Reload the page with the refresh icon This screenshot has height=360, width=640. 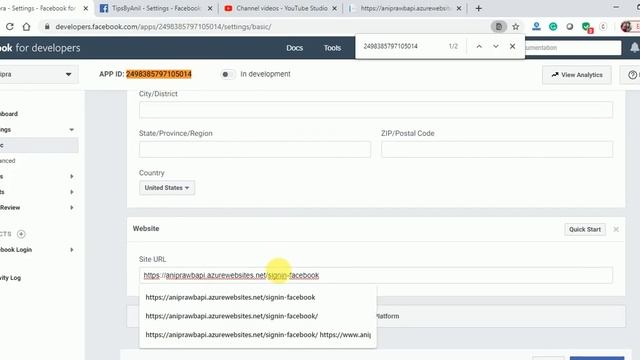point(9,27)
